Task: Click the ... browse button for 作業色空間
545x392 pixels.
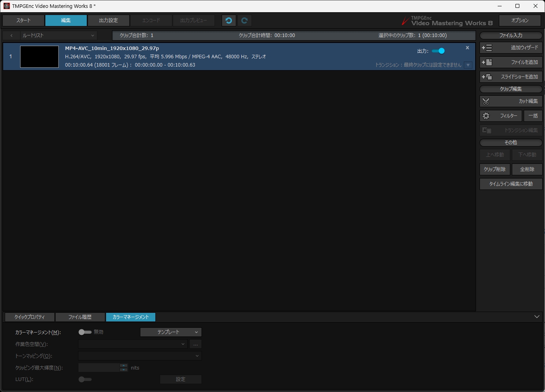Action: tap(196, 344)
